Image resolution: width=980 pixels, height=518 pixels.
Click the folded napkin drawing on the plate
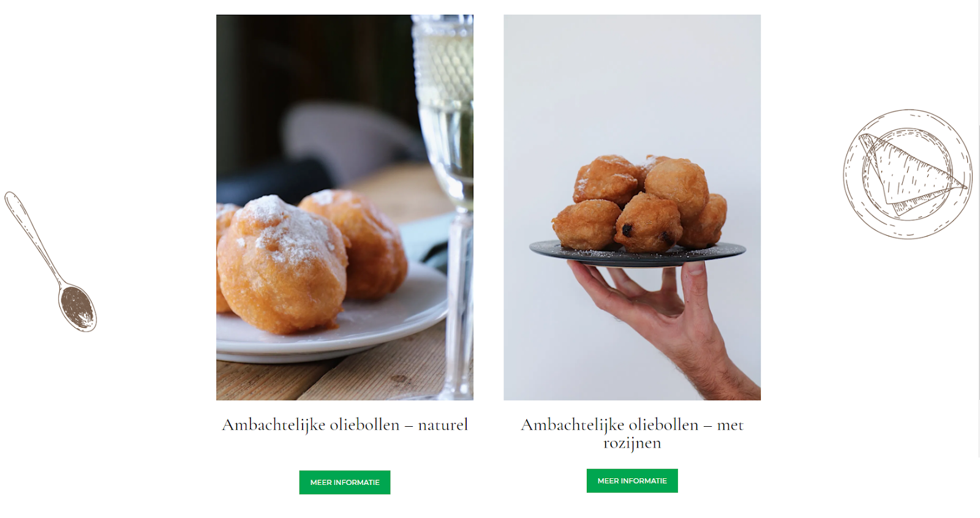910,172
